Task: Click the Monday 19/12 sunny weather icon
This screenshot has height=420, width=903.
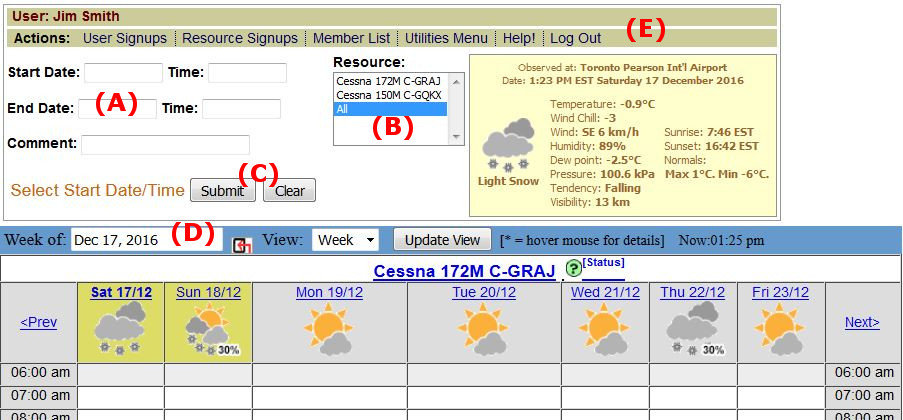Action: [x=329, y=331]
